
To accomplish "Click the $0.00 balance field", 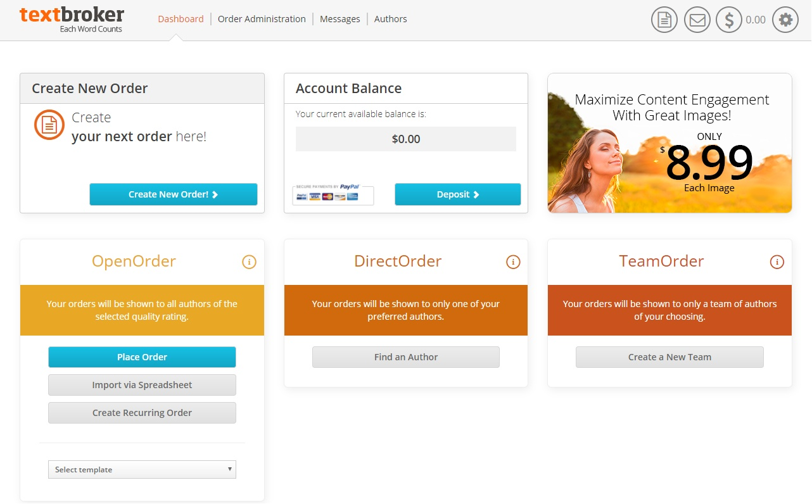I will pos(406,139).
